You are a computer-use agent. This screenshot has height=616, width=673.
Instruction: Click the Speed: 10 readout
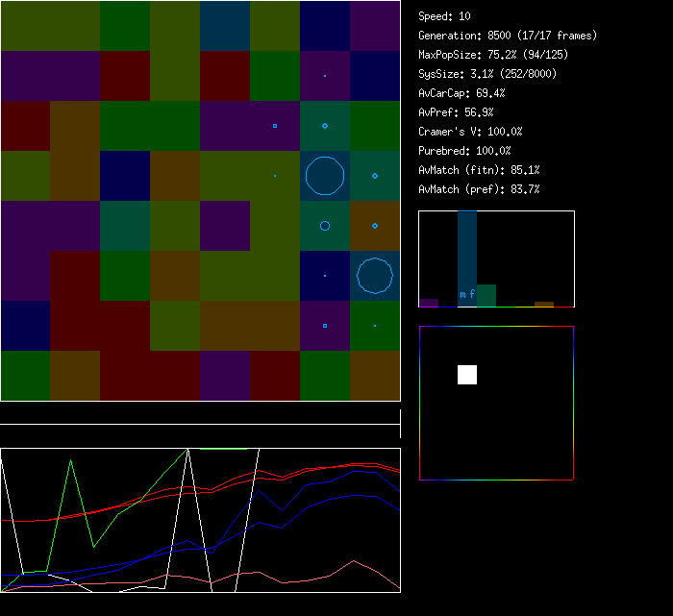click(445, 16)
